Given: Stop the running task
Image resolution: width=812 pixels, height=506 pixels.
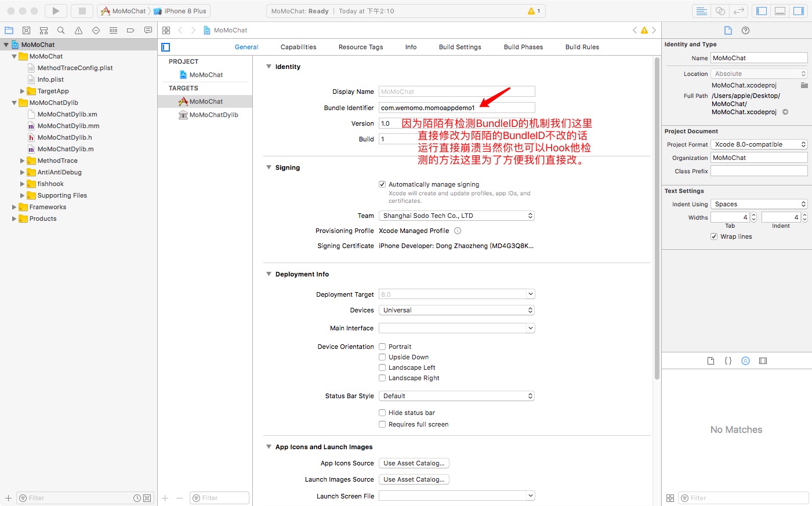Looking at the screenshot, I should [x=82, y=11].
